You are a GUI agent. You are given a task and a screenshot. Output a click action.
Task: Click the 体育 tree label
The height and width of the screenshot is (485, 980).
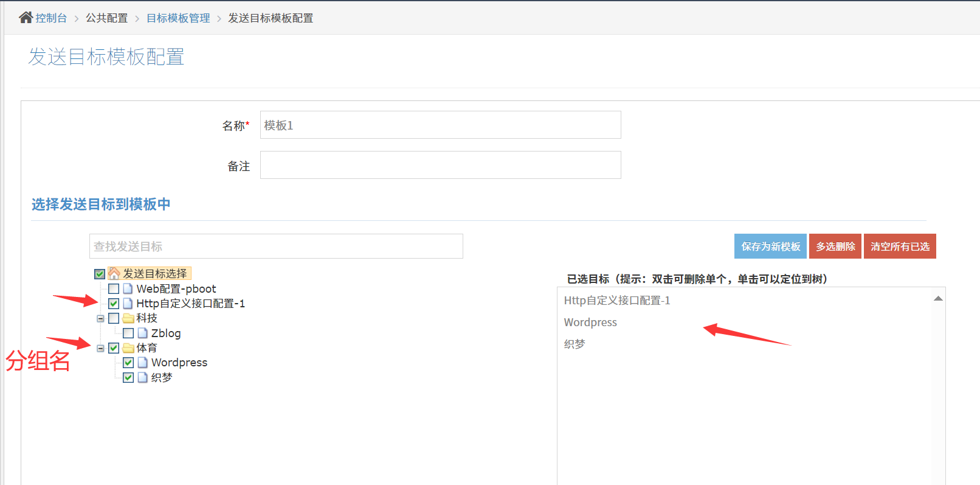pos(147,347)
